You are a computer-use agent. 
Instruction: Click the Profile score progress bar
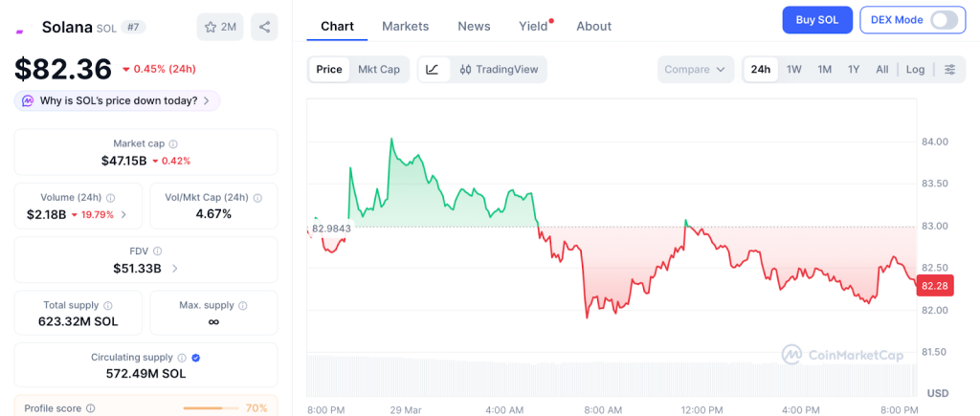click(211, 408)
